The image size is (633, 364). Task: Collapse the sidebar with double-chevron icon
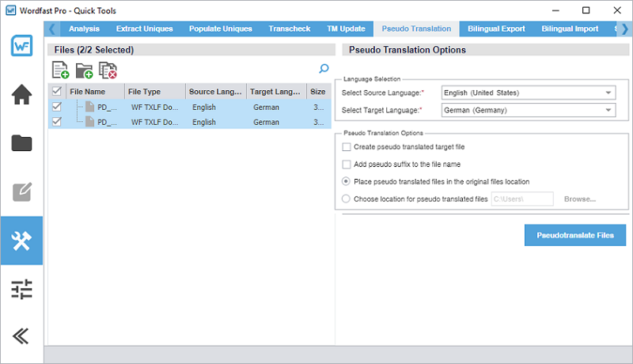[21, 336]
